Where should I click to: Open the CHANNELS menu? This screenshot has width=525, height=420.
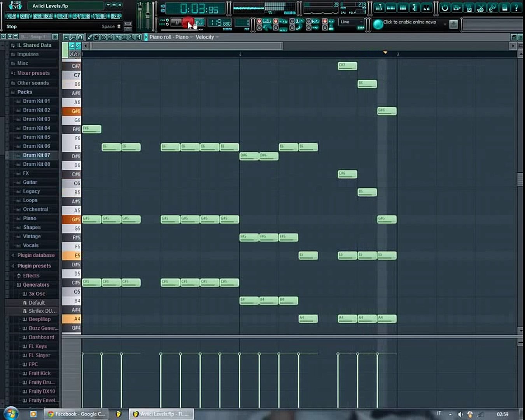pyautogui.click(x=43, y=16)
